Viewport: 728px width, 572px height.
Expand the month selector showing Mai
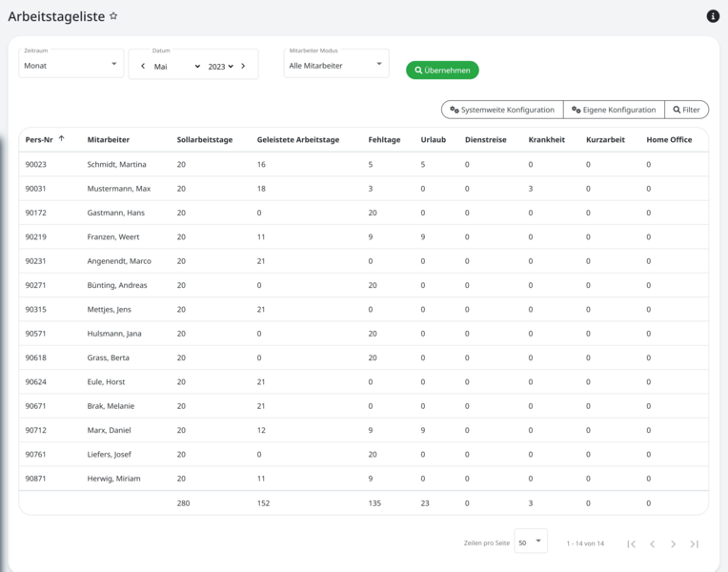pos(177,67)
